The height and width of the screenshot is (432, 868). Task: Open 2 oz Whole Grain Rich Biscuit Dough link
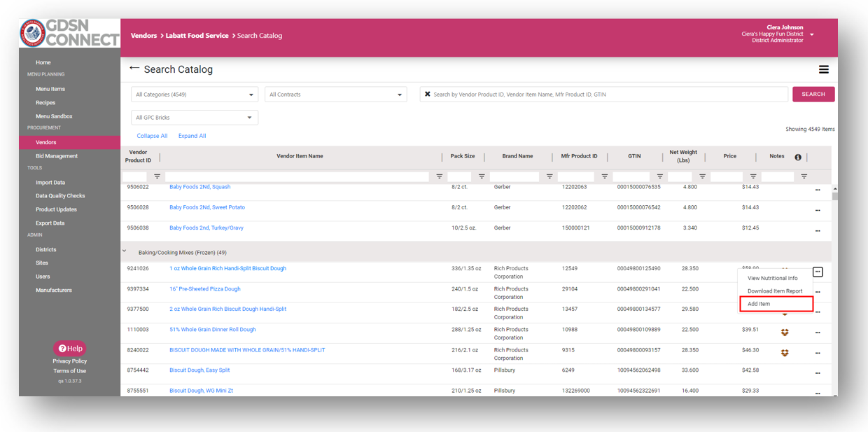click(x=227, y=309)
